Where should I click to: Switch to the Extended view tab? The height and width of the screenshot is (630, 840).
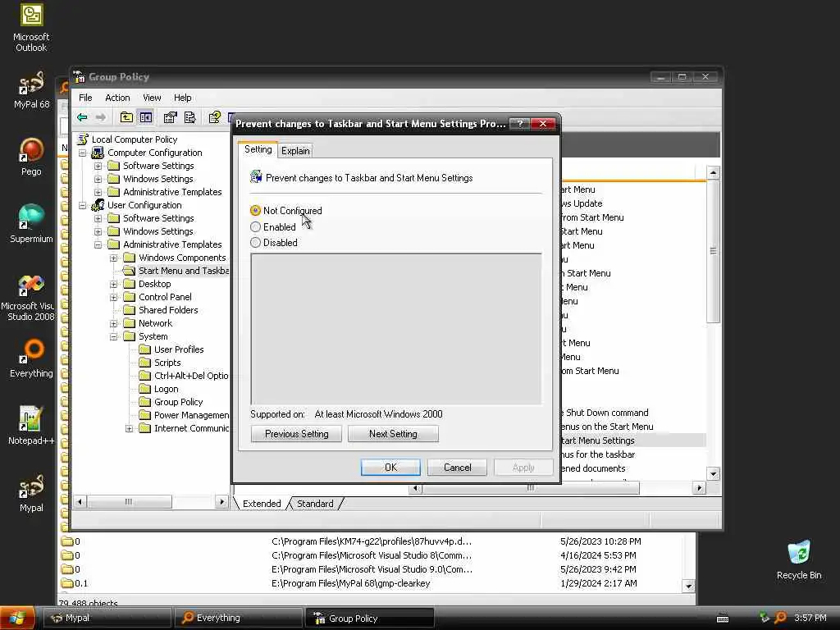click(262, 504)
